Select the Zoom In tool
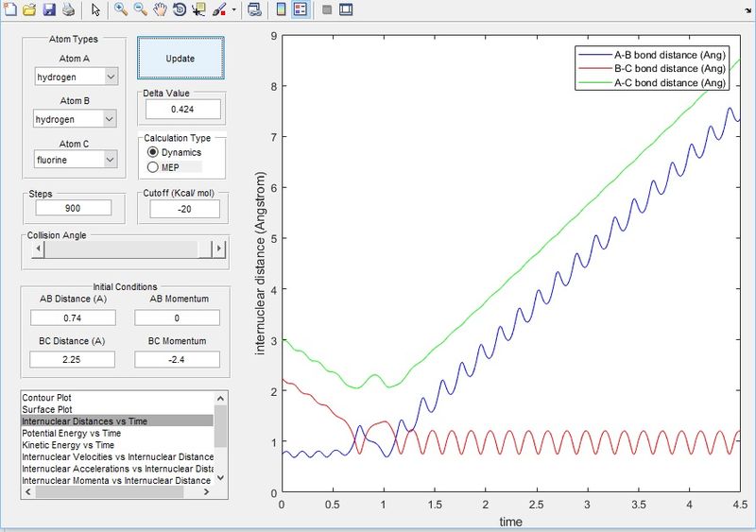The width and height of the screenshot is (756, 532). coord(121,10)
